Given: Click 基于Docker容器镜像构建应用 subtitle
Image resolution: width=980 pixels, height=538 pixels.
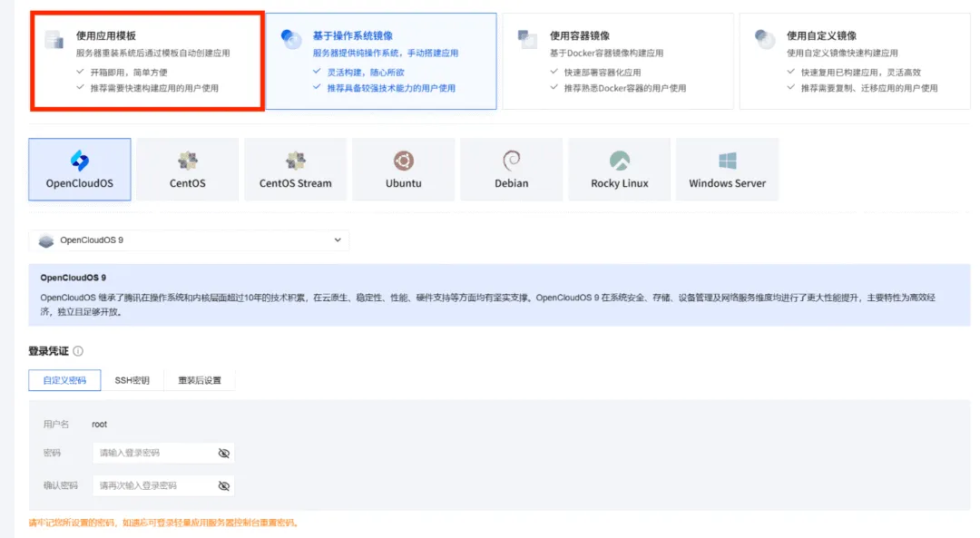Looking at the screenshot, I should click(606, 54).
